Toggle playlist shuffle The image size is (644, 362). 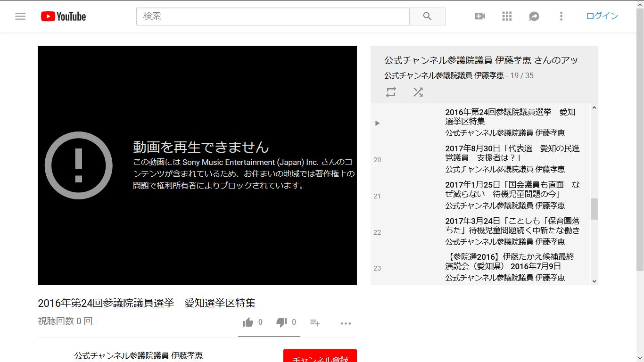click(x=418, y=92)
